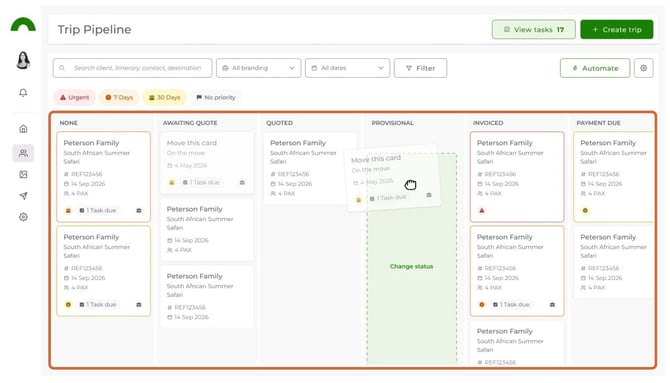Click orange priority dot on INVOICED card with task due

coord(482,305)
